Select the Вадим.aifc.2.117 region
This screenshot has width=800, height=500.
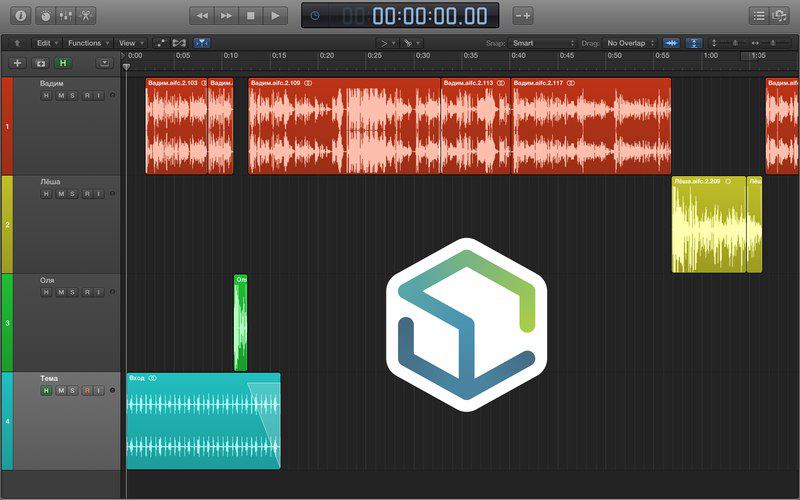pos(591,126)
